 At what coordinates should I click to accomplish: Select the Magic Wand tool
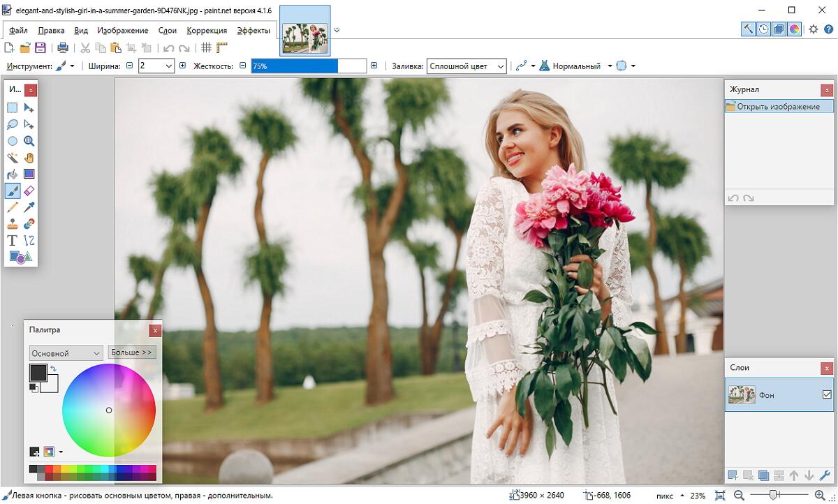(x=12, y=158)
